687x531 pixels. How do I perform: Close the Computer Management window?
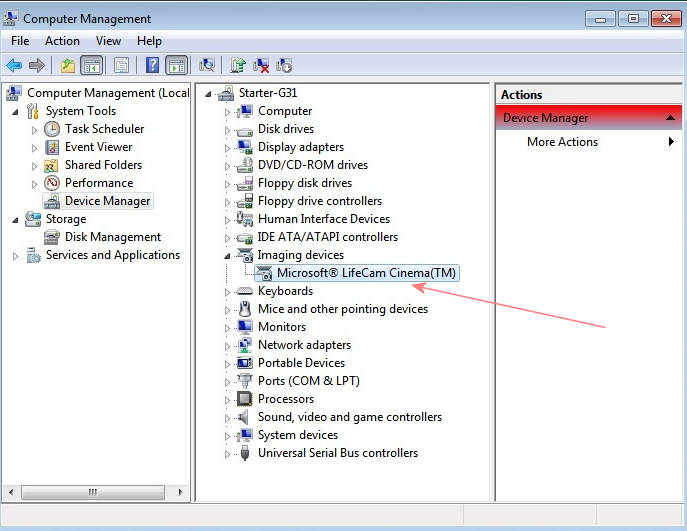point(666,19)
